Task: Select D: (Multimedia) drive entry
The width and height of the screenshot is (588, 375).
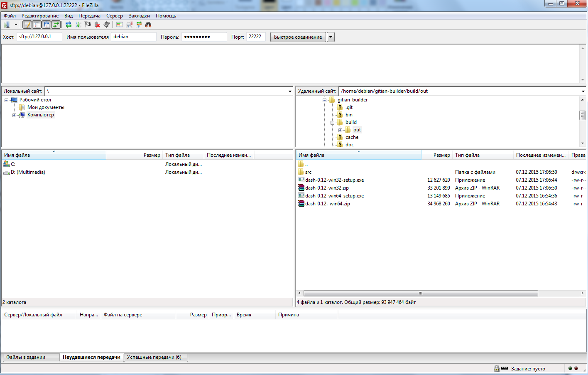Action: (x=28, y=172)
